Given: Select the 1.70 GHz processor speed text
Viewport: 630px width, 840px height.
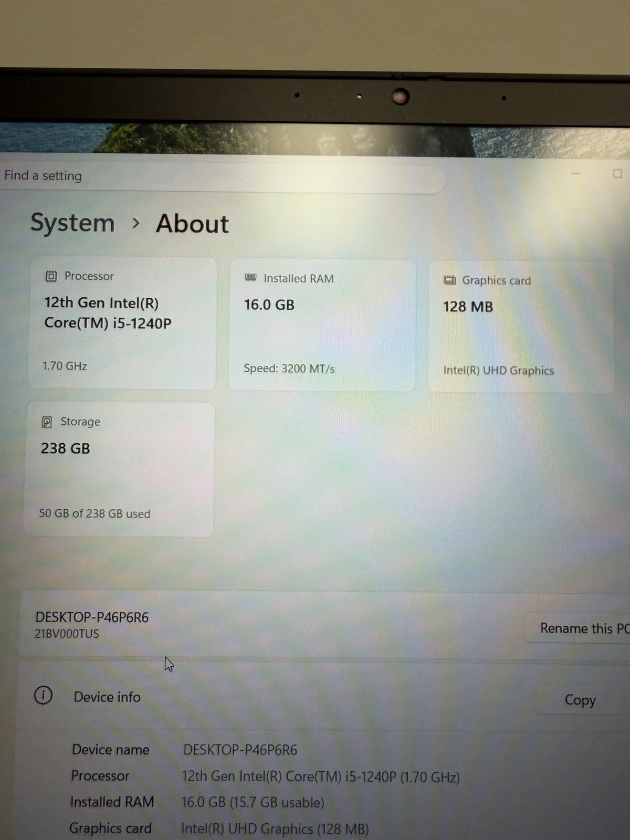Looking at the screenshot, I should [65, 366].
